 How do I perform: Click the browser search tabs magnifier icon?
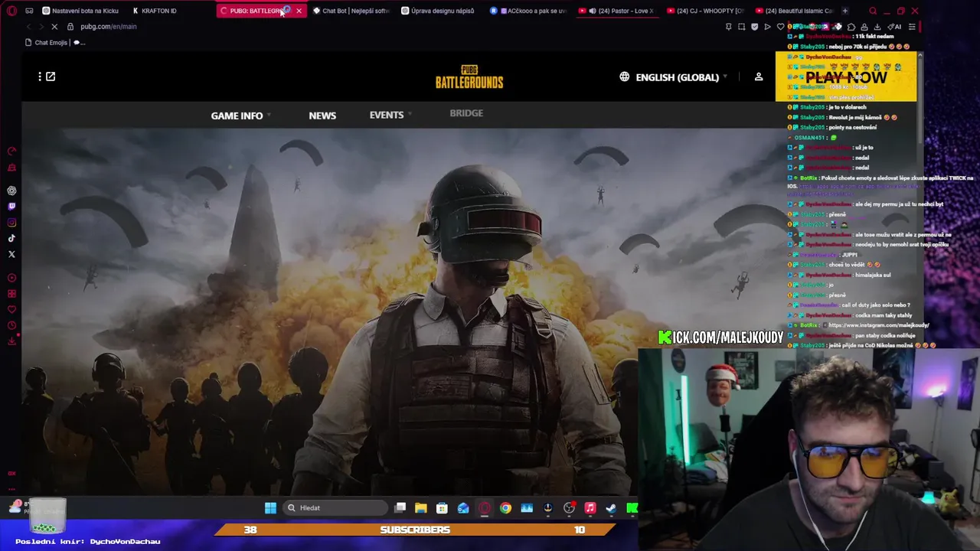(x=873, y=11)
